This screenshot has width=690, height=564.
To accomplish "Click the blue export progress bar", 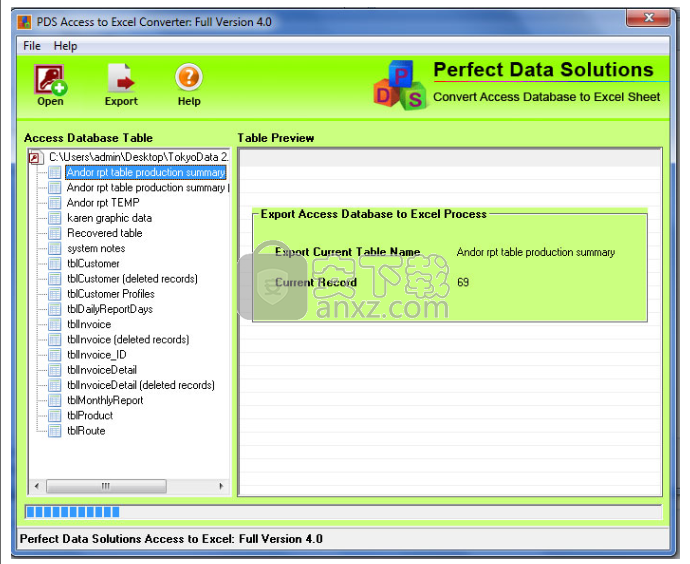I will point(343,512).
